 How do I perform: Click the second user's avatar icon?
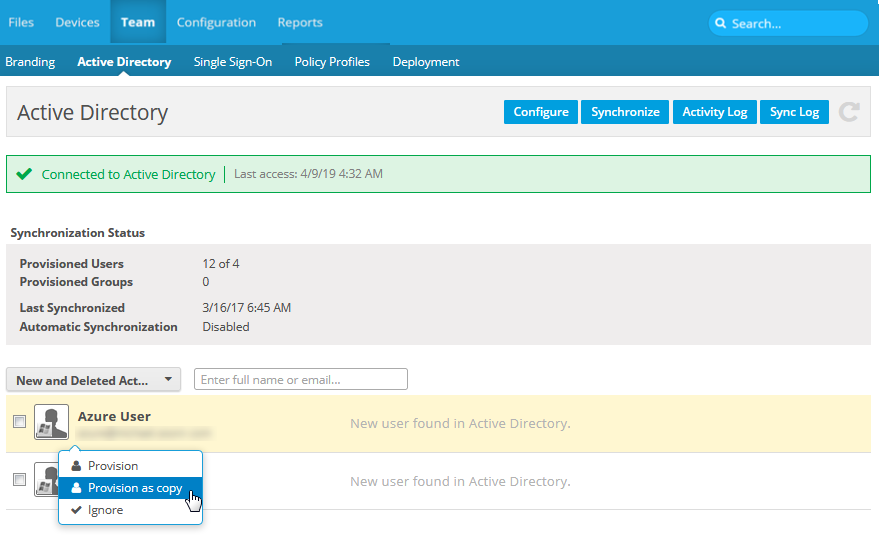pos(44,479)
